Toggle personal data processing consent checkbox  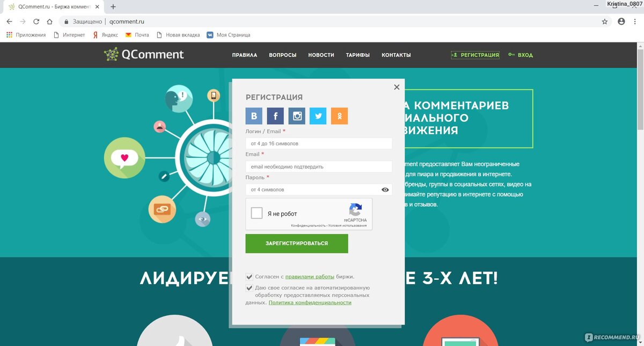click(250, 288)
